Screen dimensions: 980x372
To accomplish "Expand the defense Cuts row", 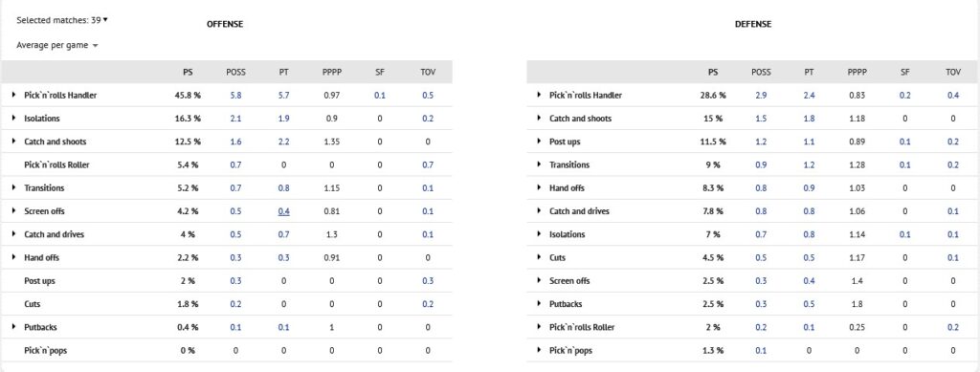I will pos(539,257).
